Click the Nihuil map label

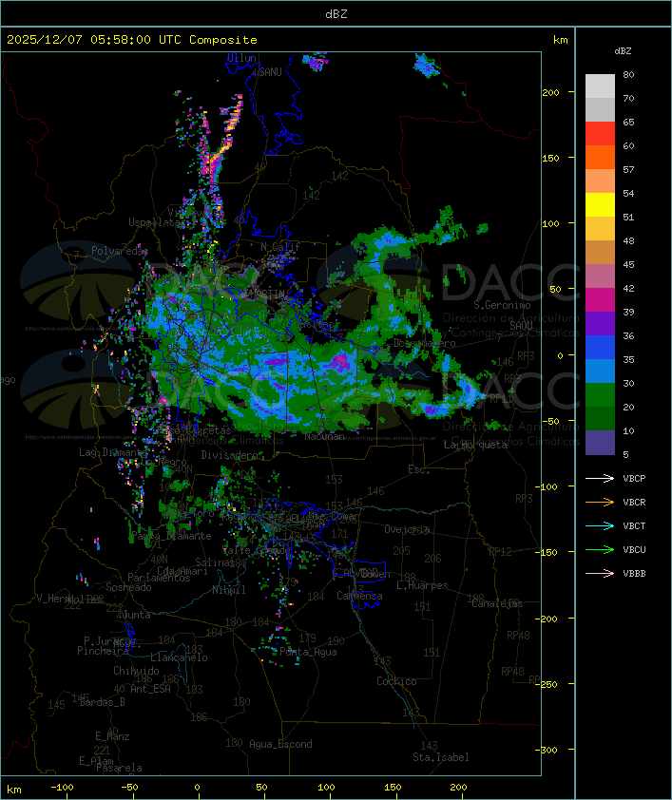click(x=229, y=590)
